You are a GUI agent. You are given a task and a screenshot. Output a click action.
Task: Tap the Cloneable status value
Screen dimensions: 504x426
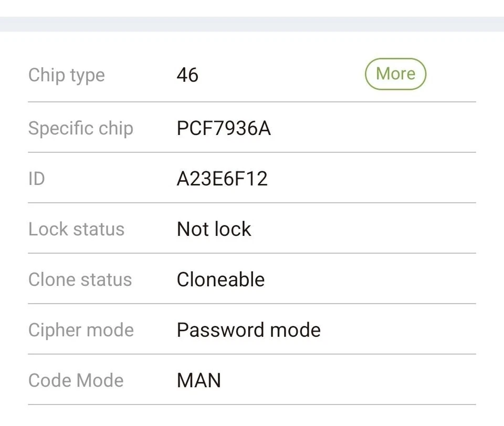coord(220,279)
